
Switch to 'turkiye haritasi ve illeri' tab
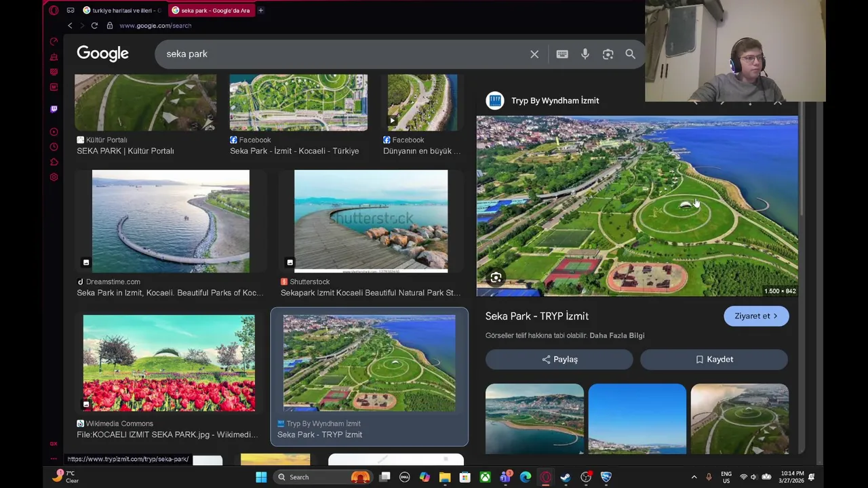coord(122,10)
